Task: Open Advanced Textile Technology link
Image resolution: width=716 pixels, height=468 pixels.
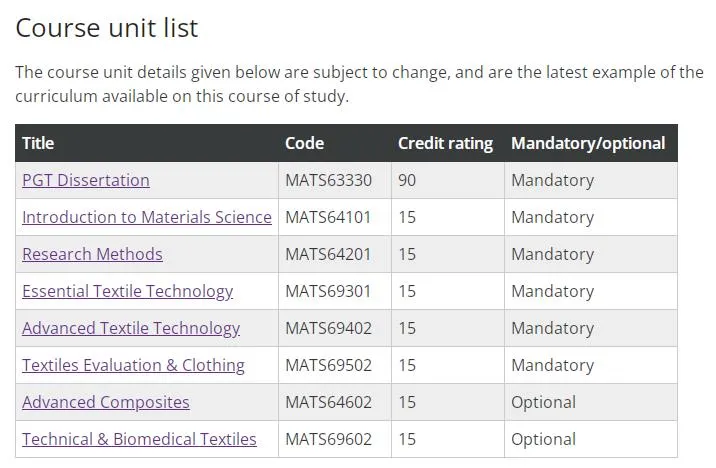Action: click(131, 328)
